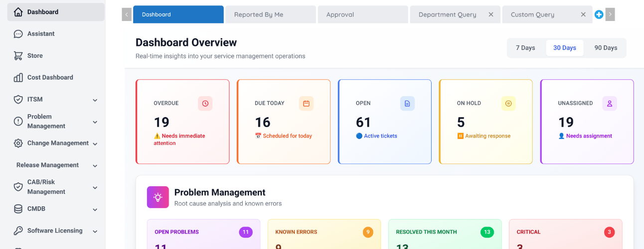
Task: Add a new tab with plus icon
Action: pyautogui.click(x=599, y=15)
